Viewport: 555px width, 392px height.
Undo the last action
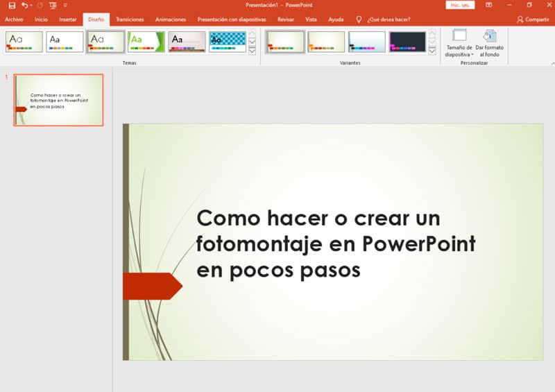click(x=24, y=6)
